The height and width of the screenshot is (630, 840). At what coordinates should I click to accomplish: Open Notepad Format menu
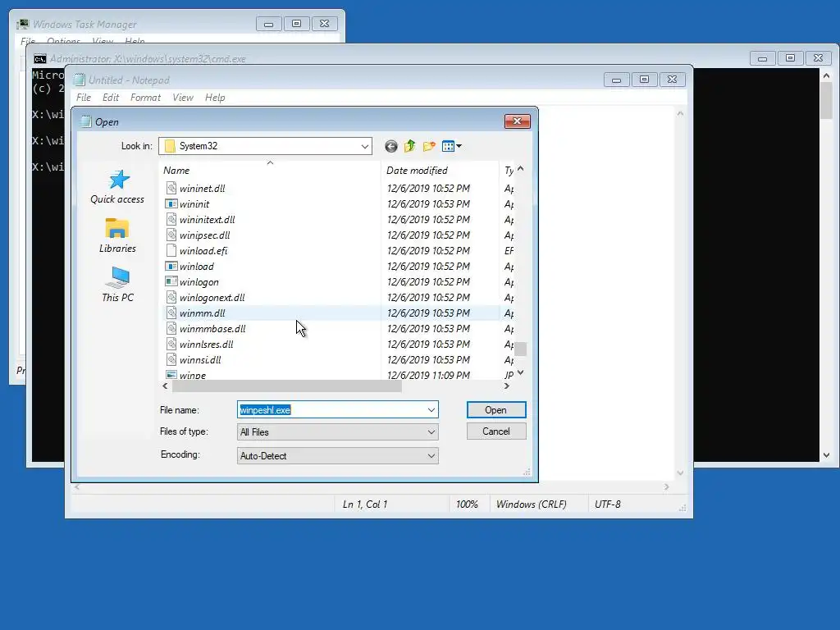pos(145,98)
